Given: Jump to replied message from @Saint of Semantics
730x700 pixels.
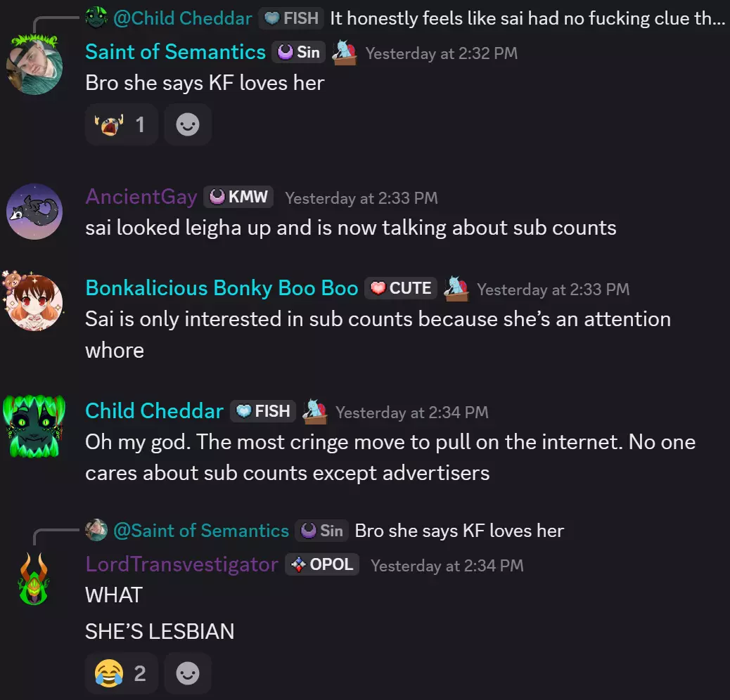Looking at the screenshot, I should (x=325, y=531).
